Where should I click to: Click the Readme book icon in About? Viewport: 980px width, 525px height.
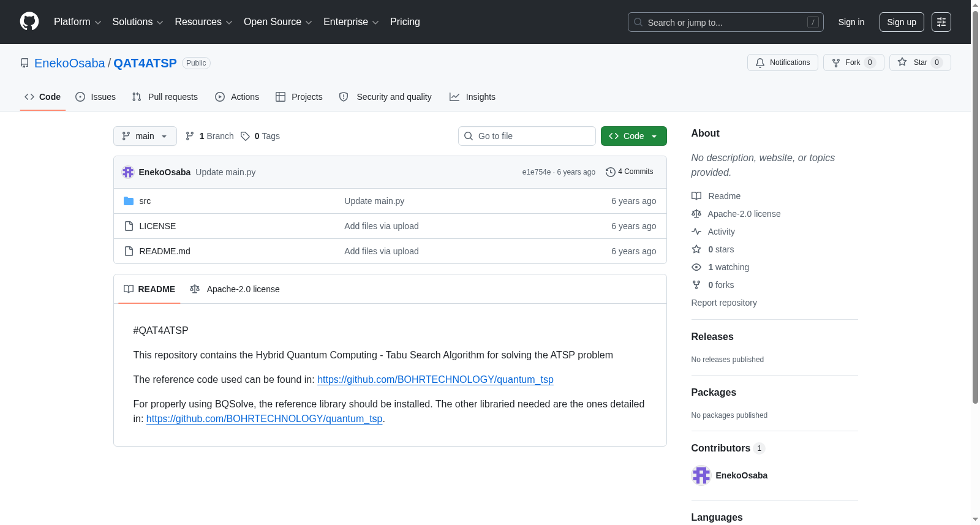tap(696, 196)
